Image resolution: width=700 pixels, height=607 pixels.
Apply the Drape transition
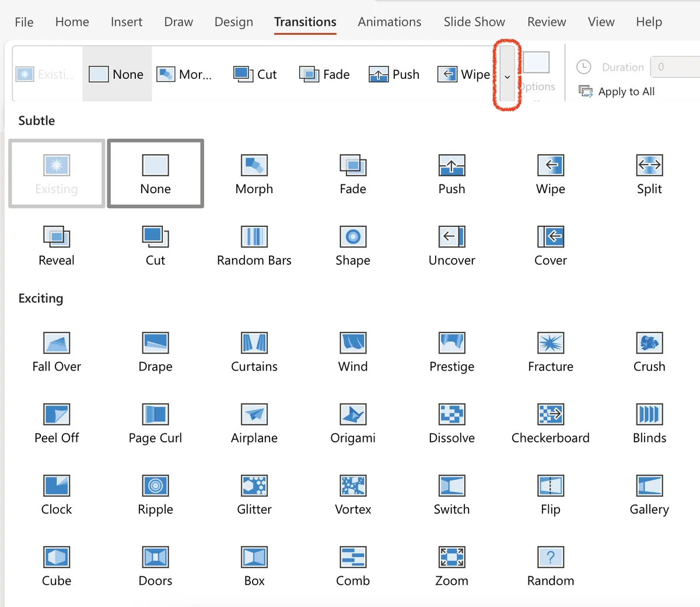point(155,352)
